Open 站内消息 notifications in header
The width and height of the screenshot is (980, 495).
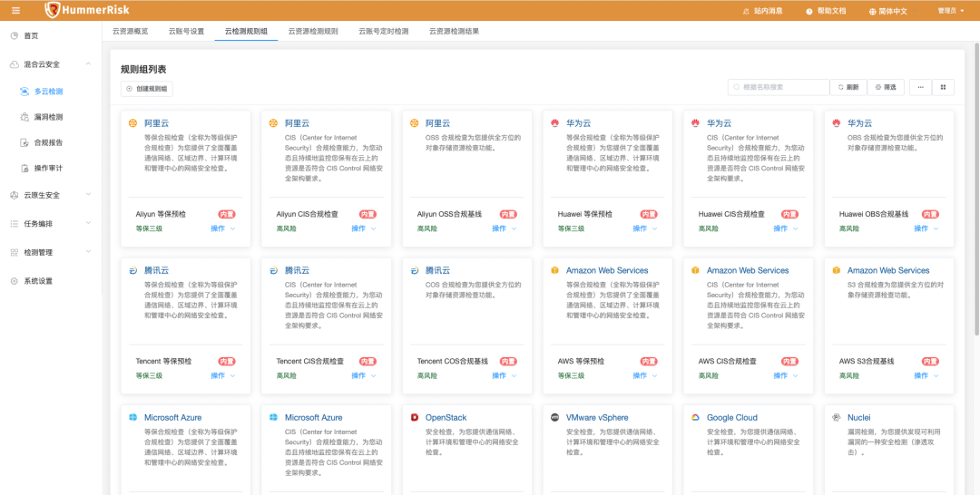pos(762,11)
